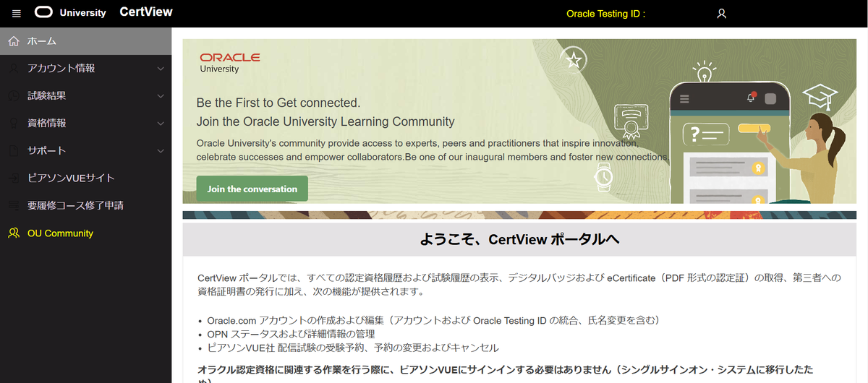Screen dimensions: 868x383
Task: Click the home icon in sidebar
Action: (14, 41)
